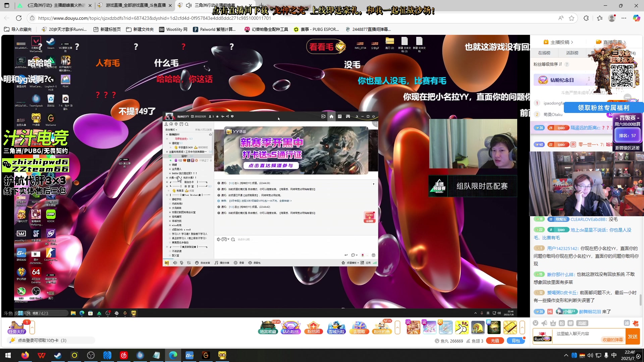This screenshot has width=644, height=362.
Task: Refresh the Douyu page
Action: click(19, 18)
